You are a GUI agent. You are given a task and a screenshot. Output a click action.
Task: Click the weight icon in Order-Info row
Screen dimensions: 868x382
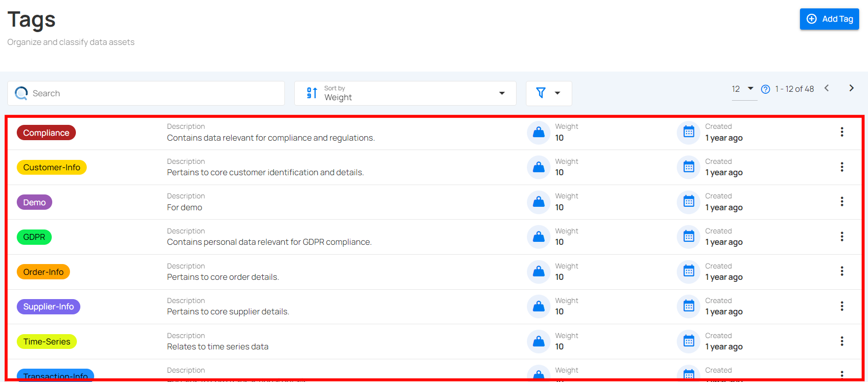coord(539,271)
